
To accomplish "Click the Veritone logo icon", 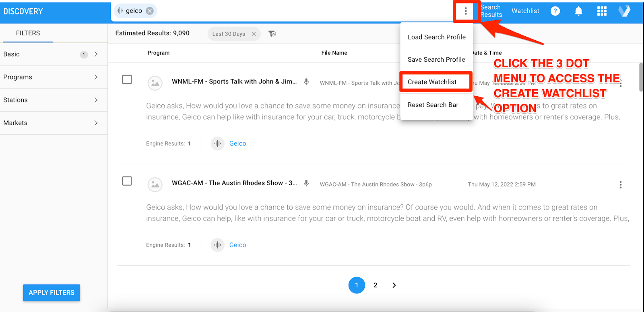I will click(624, 11).
